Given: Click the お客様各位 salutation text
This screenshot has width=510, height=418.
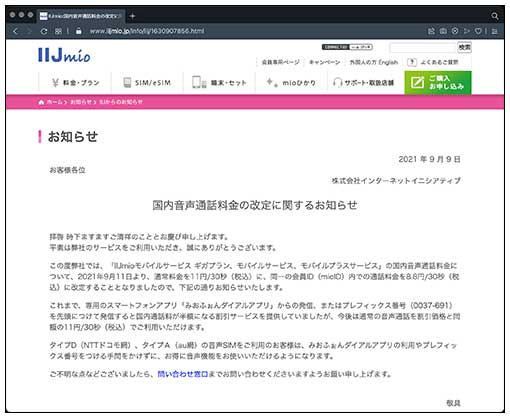Looking at the screenshot, I should coord(67,170).
